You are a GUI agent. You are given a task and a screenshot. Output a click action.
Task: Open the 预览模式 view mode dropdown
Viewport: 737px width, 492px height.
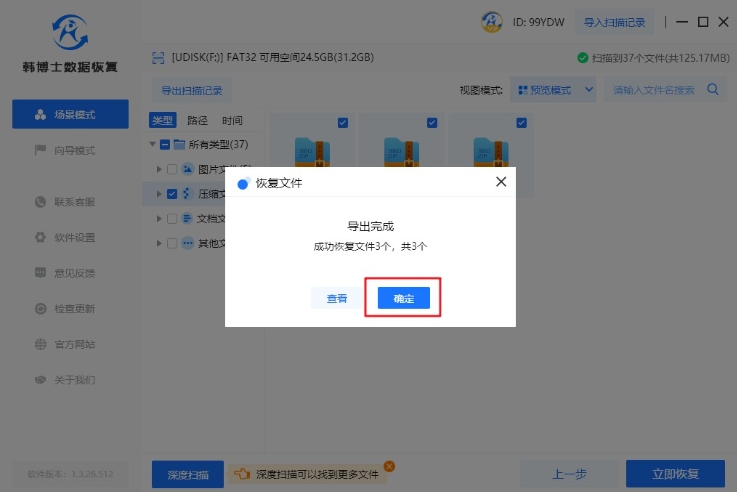point(555,90)
